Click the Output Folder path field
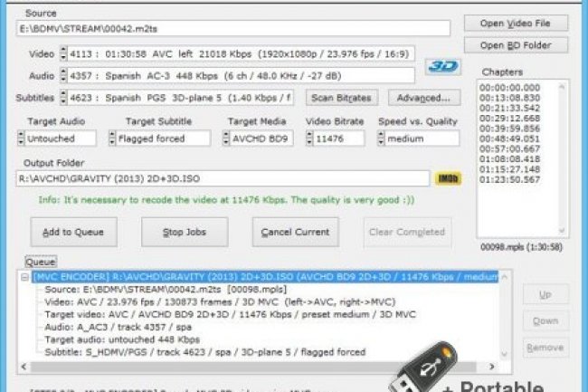The image size is (588, 392). (223, 178)
